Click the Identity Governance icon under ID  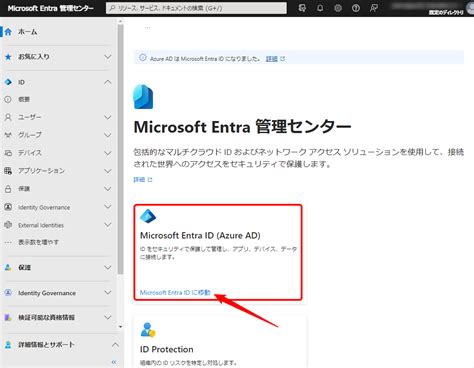8,207
